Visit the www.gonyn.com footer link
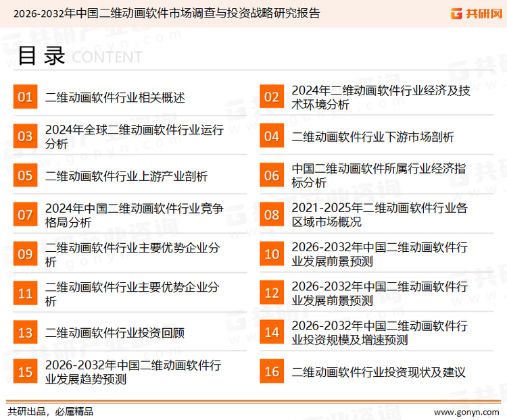 (x=466, y=413)
